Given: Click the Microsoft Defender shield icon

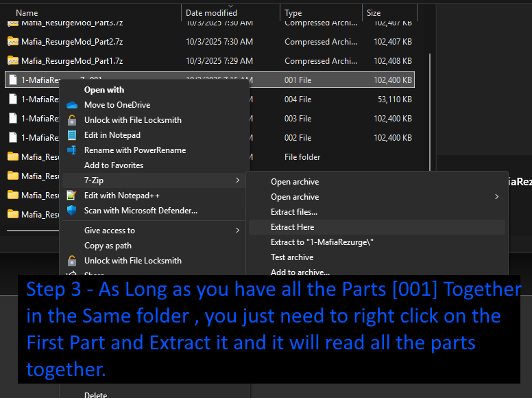Looking at the screenshot, I should coord(71,211).
